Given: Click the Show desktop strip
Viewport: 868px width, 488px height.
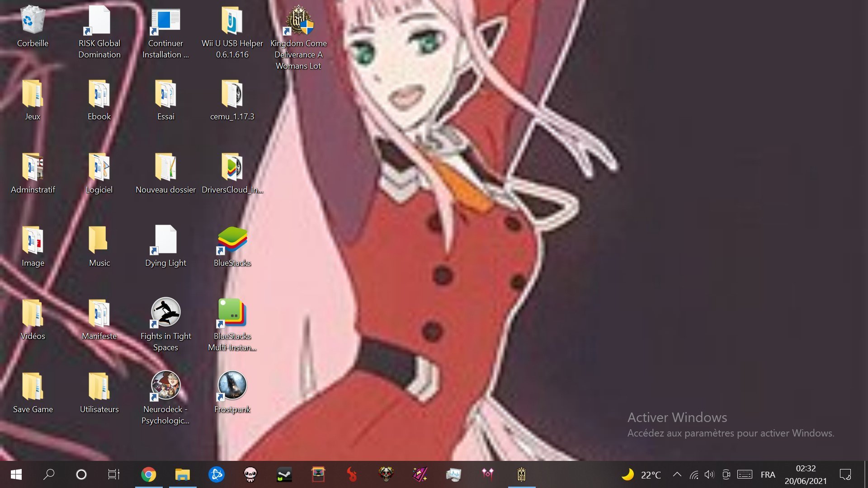Looking at the screenshot, I should [x=866, y=474].
